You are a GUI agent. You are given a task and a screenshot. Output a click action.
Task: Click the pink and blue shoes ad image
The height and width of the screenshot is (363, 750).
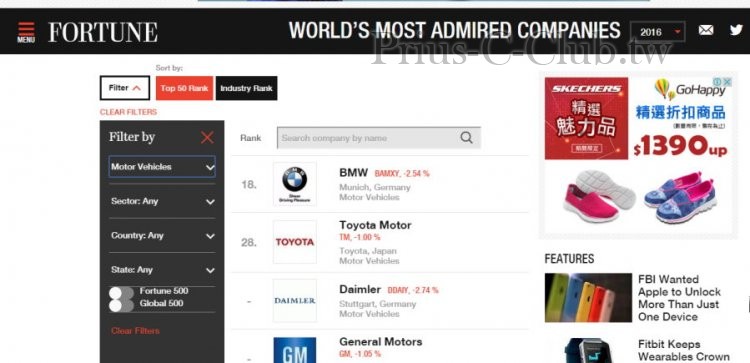(640, 196)
